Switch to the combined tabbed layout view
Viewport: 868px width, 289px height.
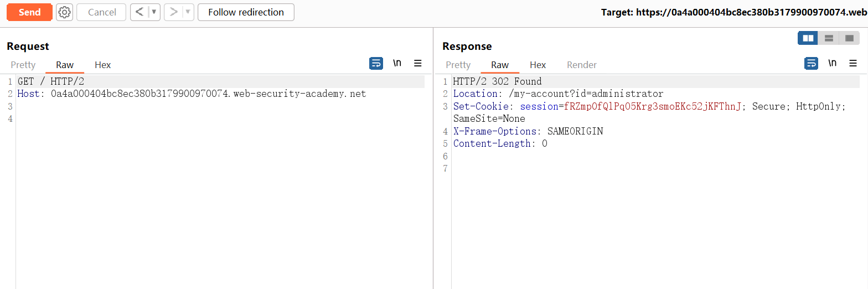click(849, 38)
